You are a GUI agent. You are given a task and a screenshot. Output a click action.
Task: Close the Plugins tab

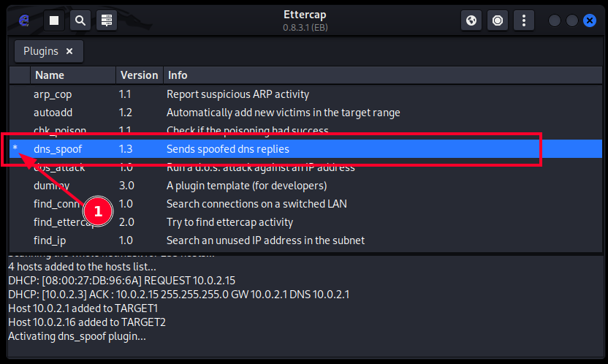pos(69,51)
